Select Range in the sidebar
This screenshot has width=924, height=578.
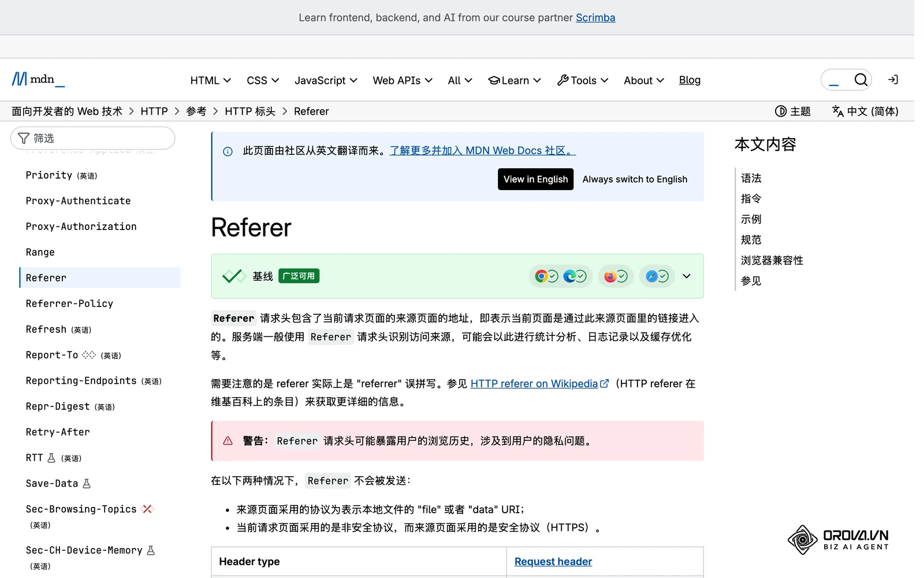point(40,252)
